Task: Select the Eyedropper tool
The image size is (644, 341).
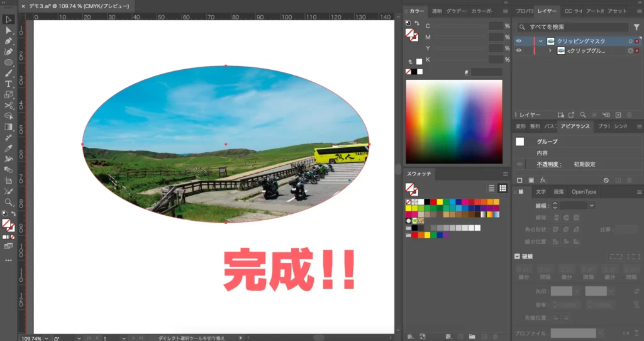Action: (x=9, y=148)
